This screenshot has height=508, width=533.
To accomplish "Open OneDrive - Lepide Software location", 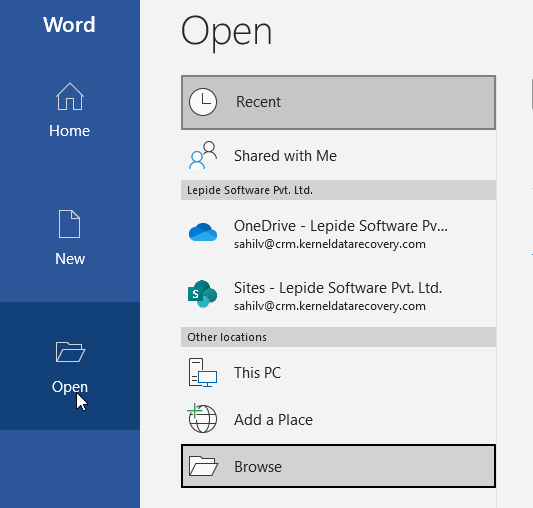I will 338,234.
